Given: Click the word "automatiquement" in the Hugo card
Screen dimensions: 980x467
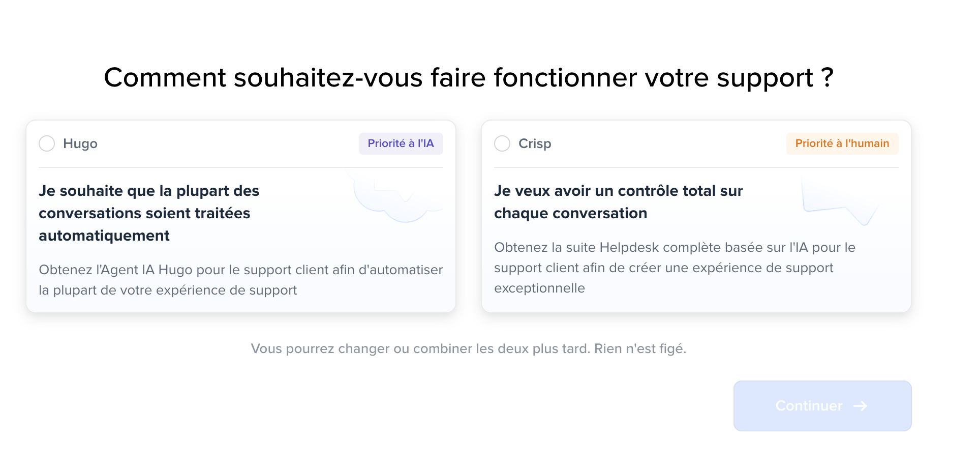Looking at the screenshot, I should pyautogui.click(x=104, y=236).
